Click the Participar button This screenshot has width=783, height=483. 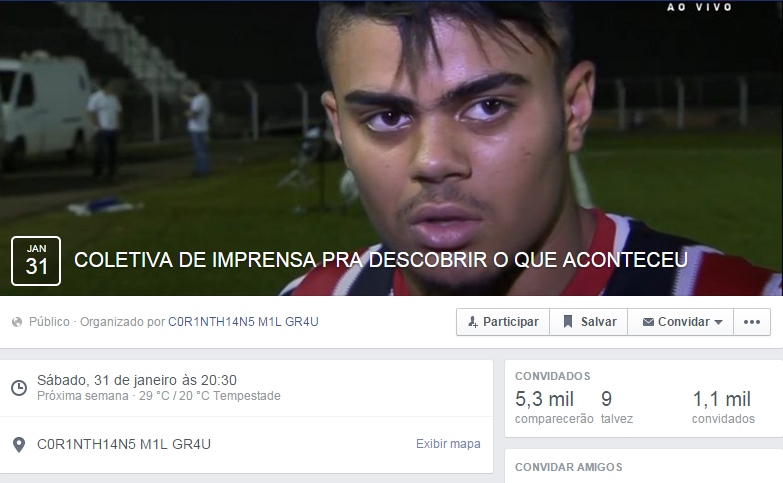503,322
